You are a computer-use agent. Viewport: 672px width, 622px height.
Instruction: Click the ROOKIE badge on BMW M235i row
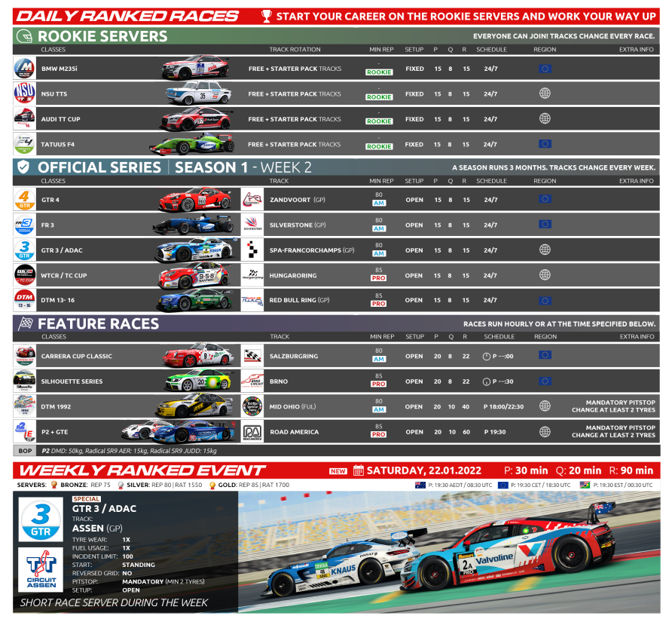tap(379, 72)
